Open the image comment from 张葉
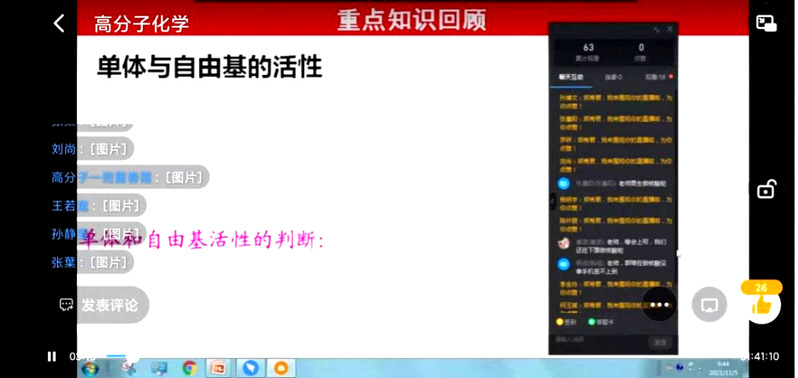Viewport: 798px width, 378px height. (92, 262)
